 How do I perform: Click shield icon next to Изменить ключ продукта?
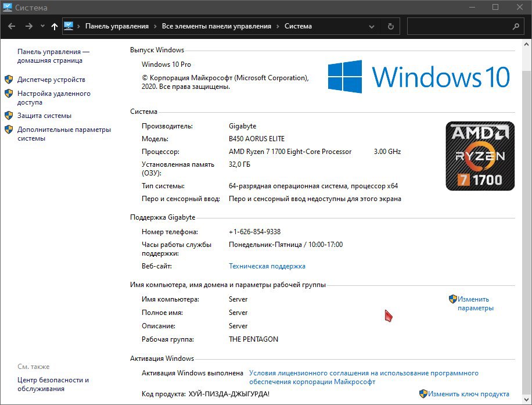coord(423,394)
